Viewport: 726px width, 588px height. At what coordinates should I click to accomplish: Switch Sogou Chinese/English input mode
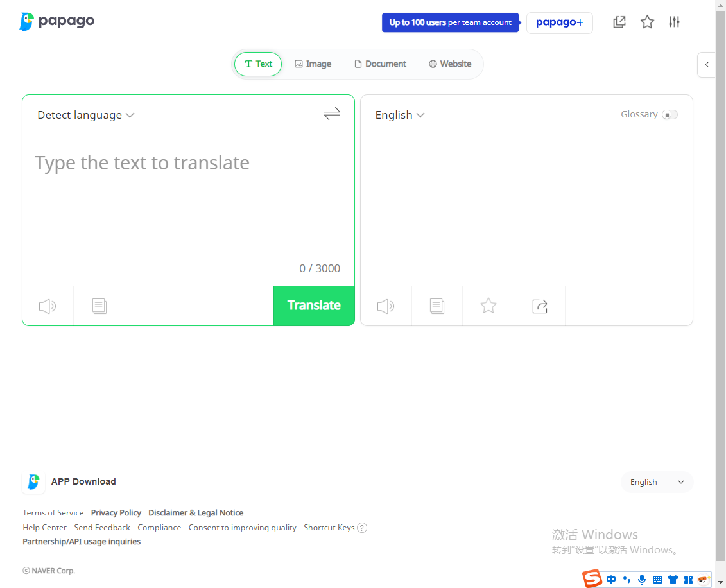click(x=611, y=580)
